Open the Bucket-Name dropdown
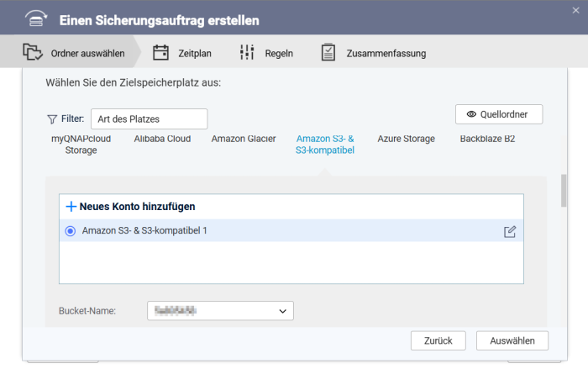 [x=220, y=311]
